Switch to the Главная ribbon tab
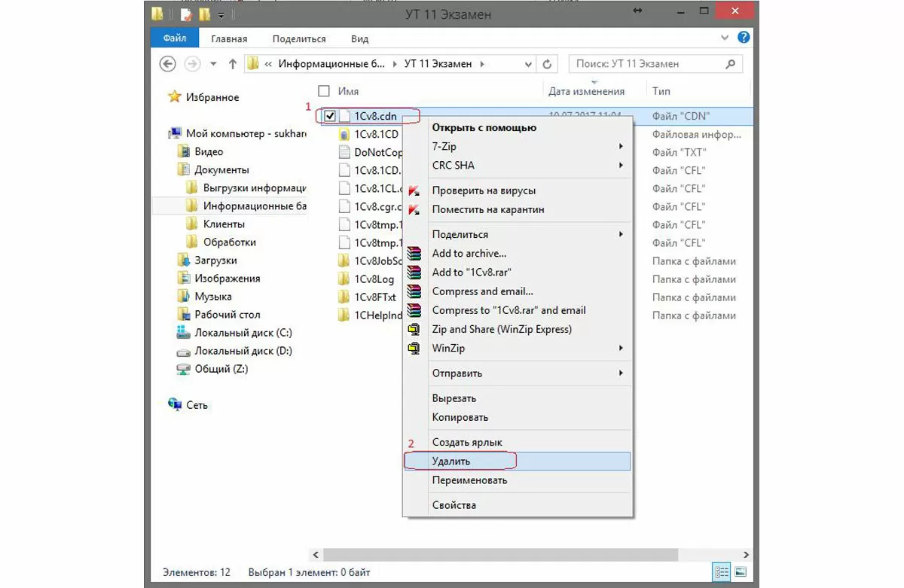Viewport: 904px width, 588px height. (x=229, y=38)
